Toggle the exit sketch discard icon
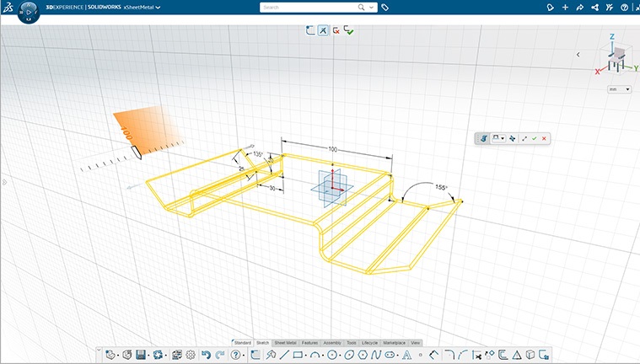640x364 pixels. pos(336,30)
